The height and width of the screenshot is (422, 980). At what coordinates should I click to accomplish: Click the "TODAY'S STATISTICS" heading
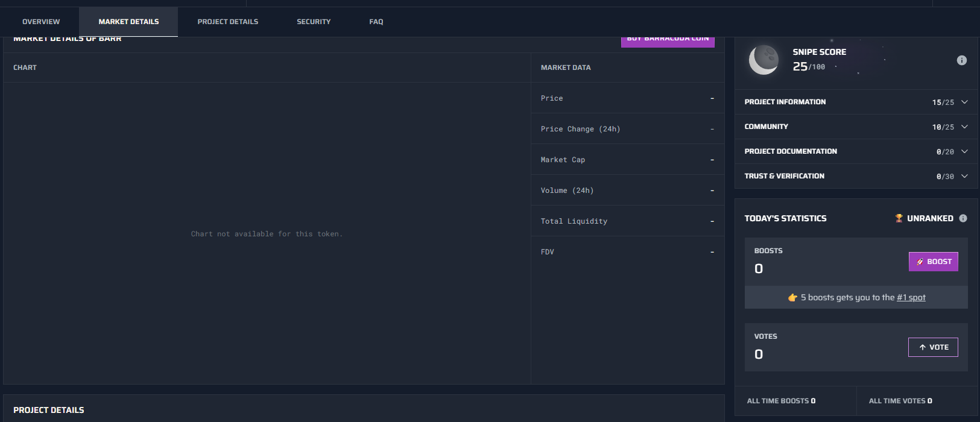pyautogui.click(x=785, y=218)
